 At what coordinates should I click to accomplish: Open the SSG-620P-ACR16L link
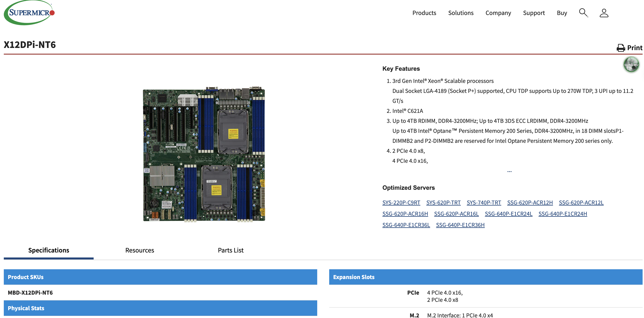click(x=456, y=214)
